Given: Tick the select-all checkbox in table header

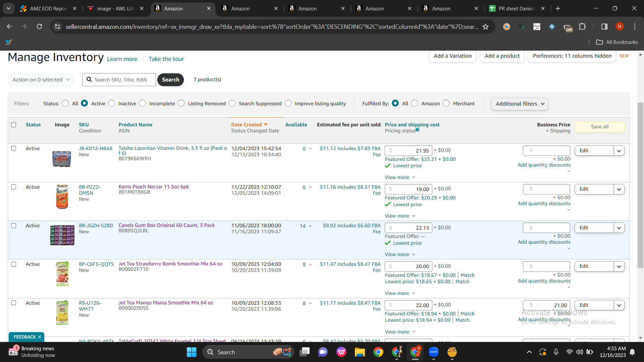Looking at the screenshot, I should (14, 125).
